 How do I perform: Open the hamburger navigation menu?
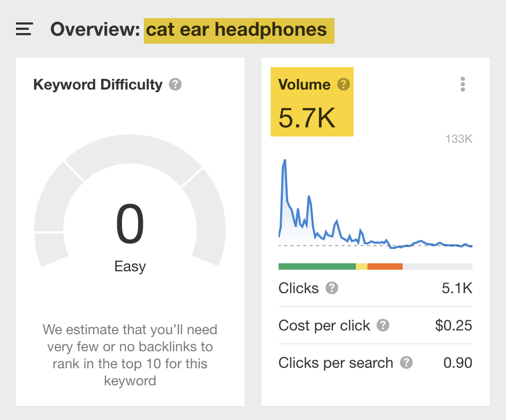pos(23,30)
